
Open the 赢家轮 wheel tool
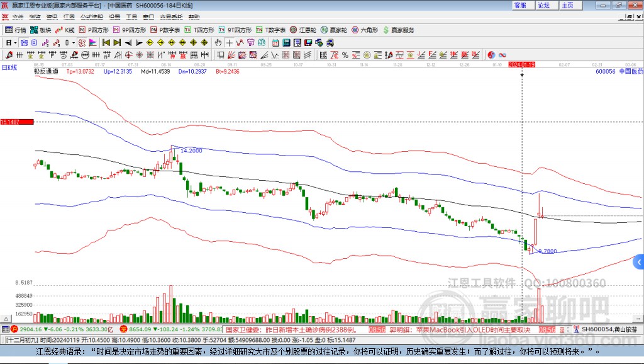(x=334, y=30)
